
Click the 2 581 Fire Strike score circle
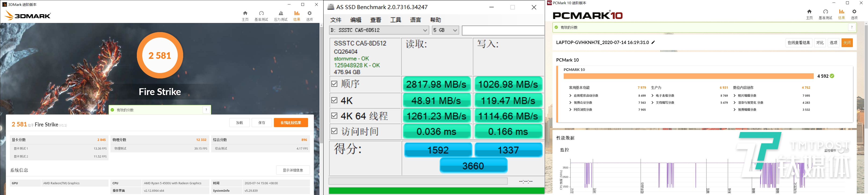pos(160,55)
